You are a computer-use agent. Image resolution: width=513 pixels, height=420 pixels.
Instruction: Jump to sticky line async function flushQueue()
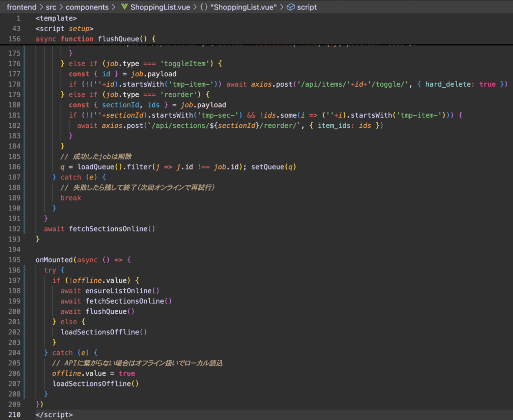click(96, 39)
